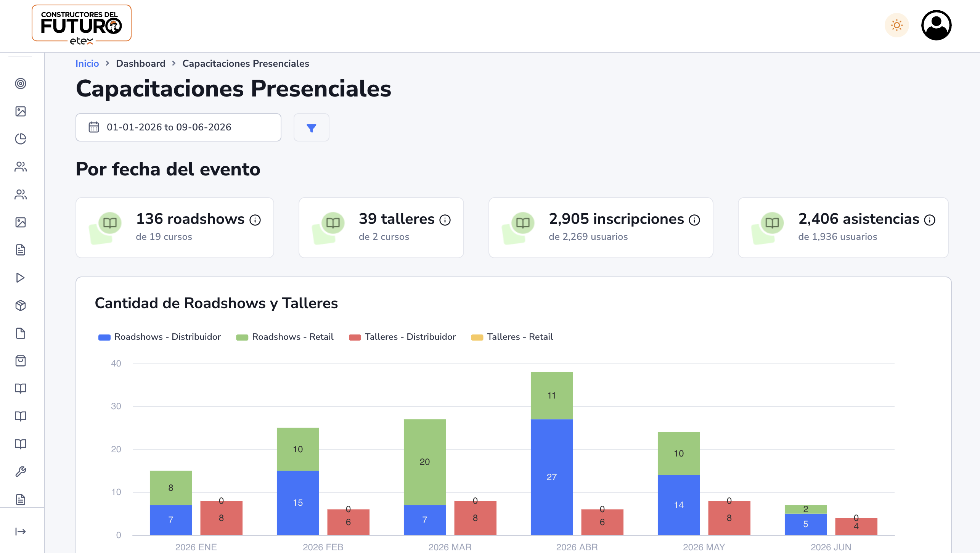Image resolution: width=980 pixels, height=553 pixels.
Task: Open the user profile avatar
Action: click(937, 25)
